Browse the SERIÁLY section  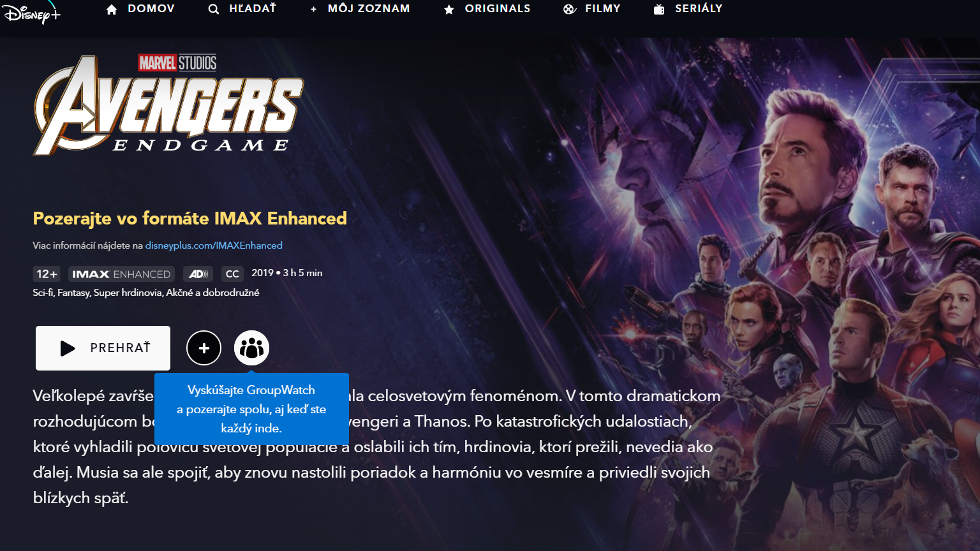pos(699,9)
